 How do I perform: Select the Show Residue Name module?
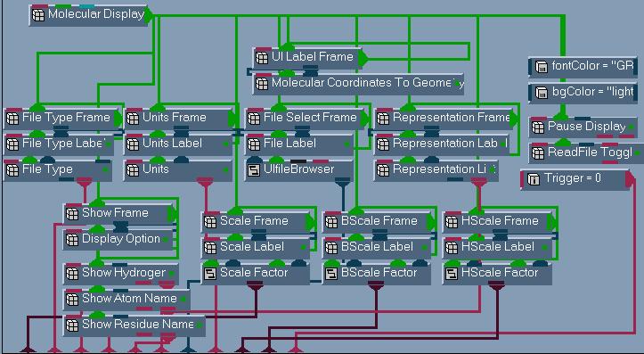[x=134, y=325]
